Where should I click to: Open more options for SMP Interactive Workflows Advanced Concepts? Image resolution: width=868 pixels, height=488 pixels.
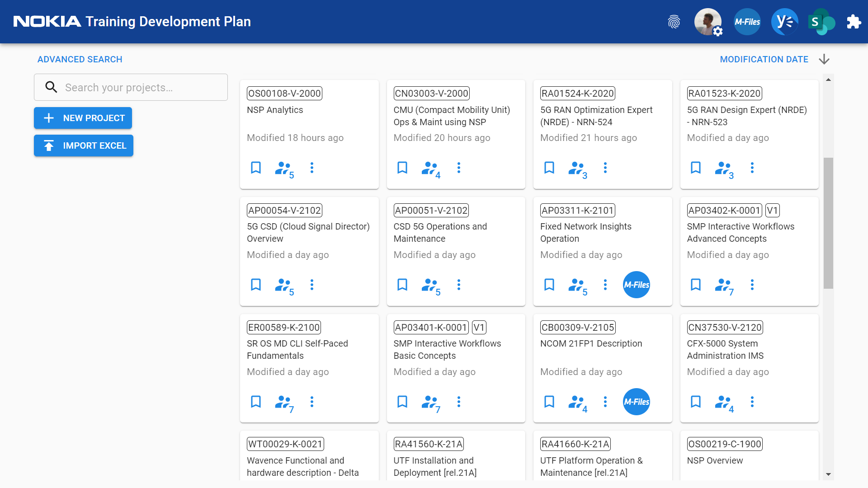[752, 285]
